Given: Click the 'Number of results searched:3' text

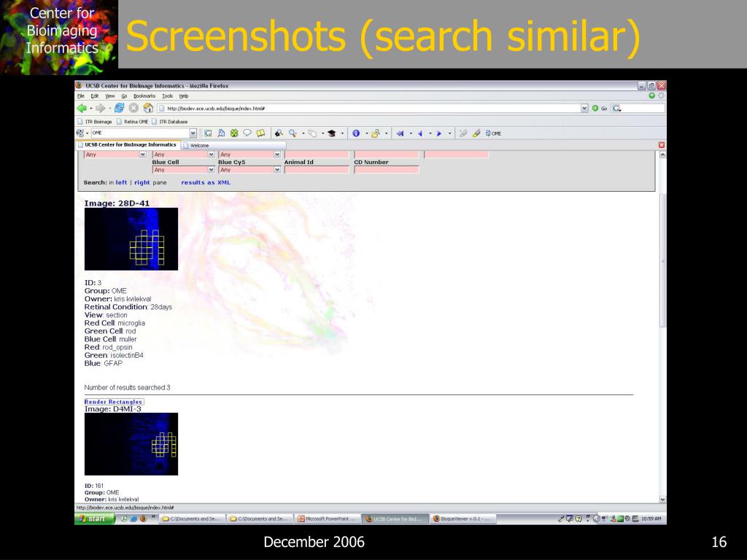Looking at the screenshot, I should tap(127, 388).
